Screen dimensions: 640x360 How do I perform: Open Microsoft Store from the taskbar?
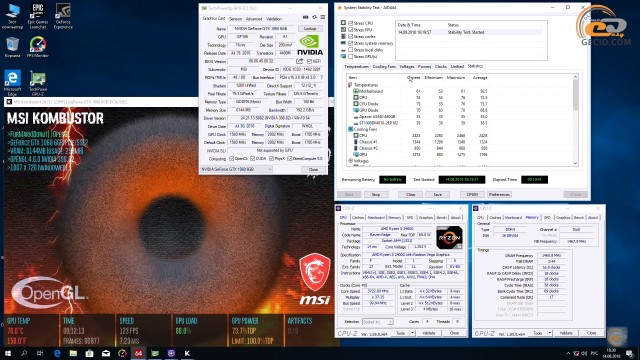(x=89, y=353)
